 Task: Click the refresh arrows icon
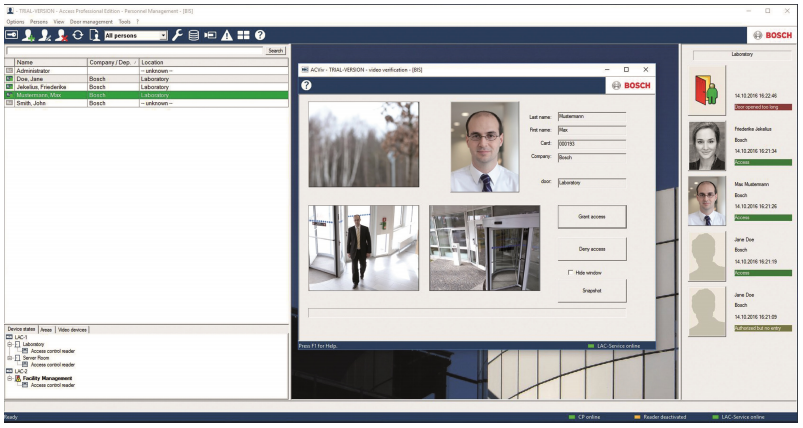[x=78, y=35]
